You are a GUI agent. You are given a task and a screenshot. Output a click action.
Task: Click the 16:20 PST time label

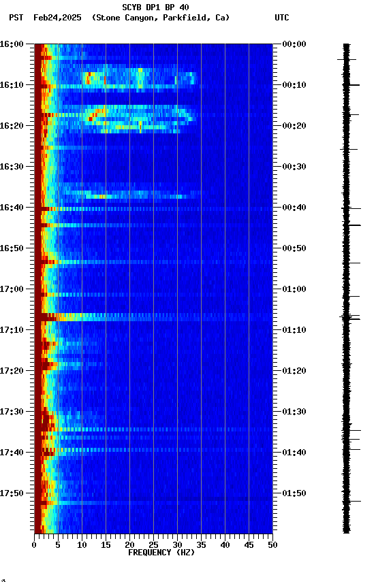12,126
